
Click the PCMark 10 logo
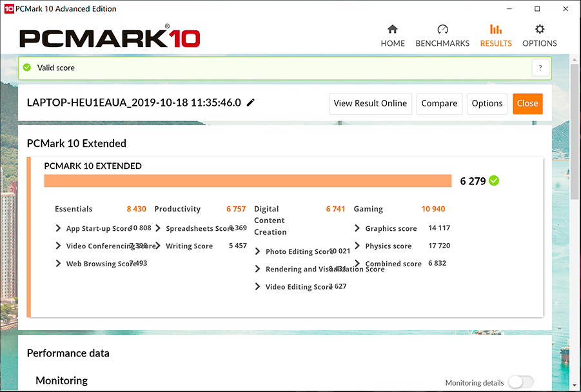110,36
